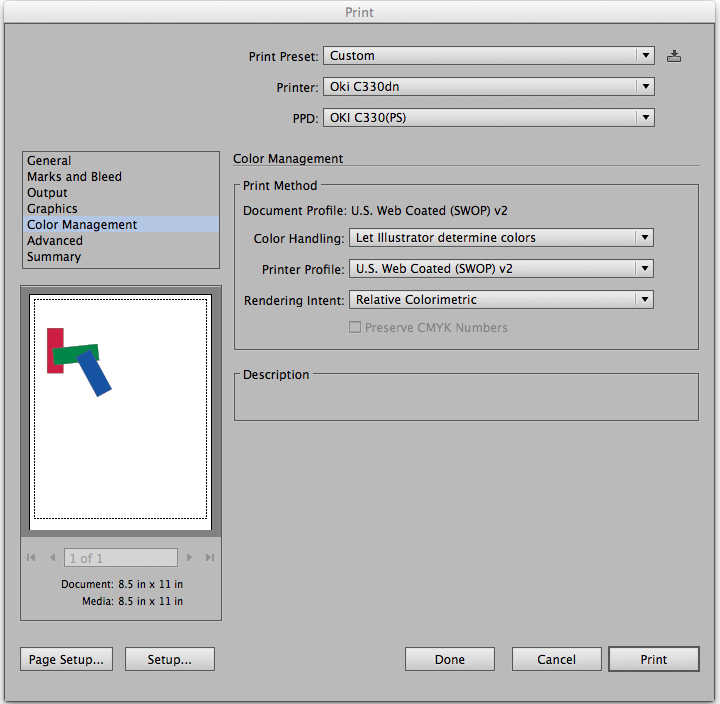Click the Done button
The width and height of the screenshot is (720, 704).
(450, 659)
